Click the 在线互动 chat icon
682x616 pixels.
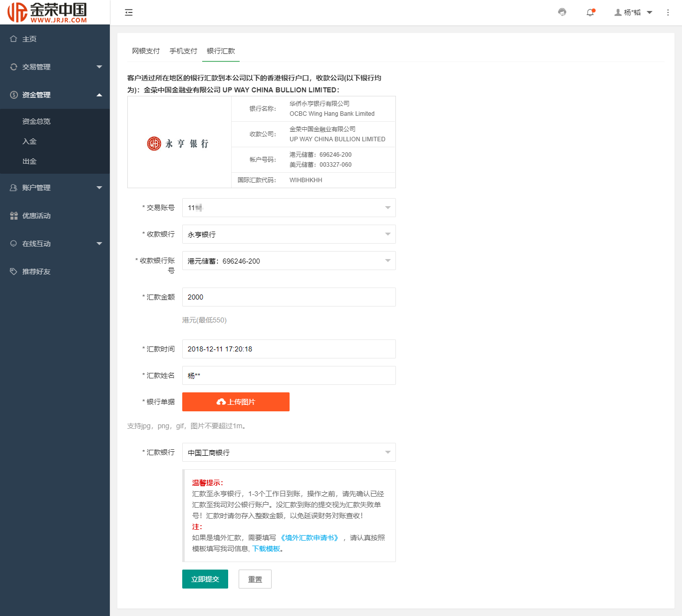coord(13,243)
